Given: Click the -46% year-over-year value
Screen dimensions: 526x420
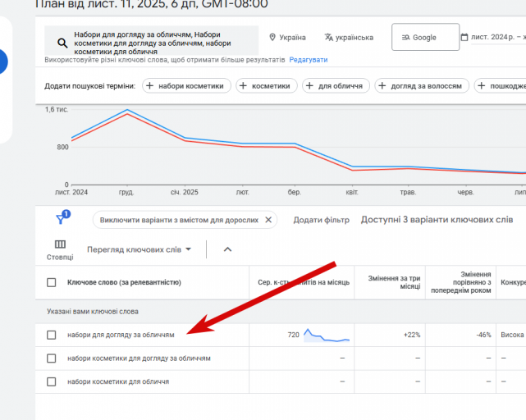Looking at the screenshot, I should 483,335.
